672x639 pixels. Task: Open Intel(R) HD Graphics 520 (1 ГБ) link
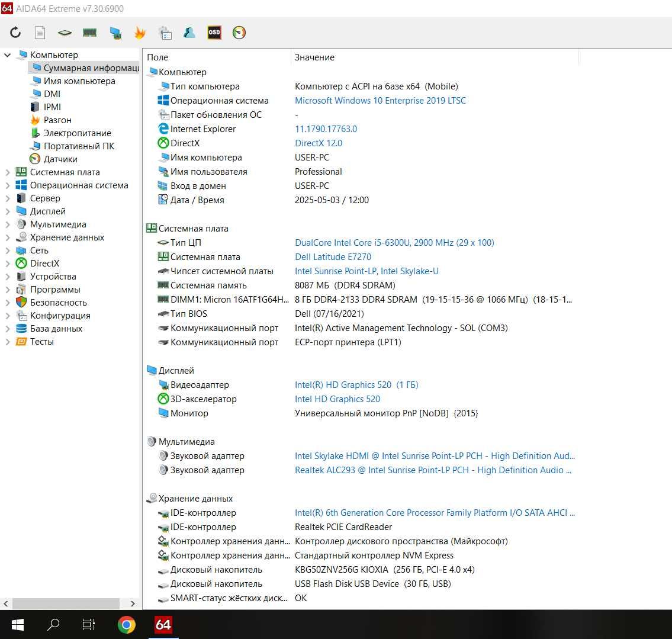[356, 385]
